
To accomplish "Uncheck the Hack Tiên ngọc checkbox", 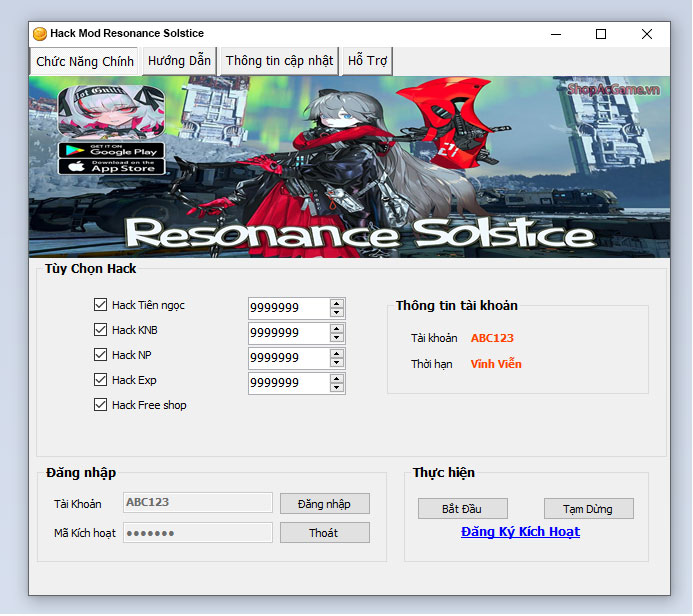I will pos(100,305).
